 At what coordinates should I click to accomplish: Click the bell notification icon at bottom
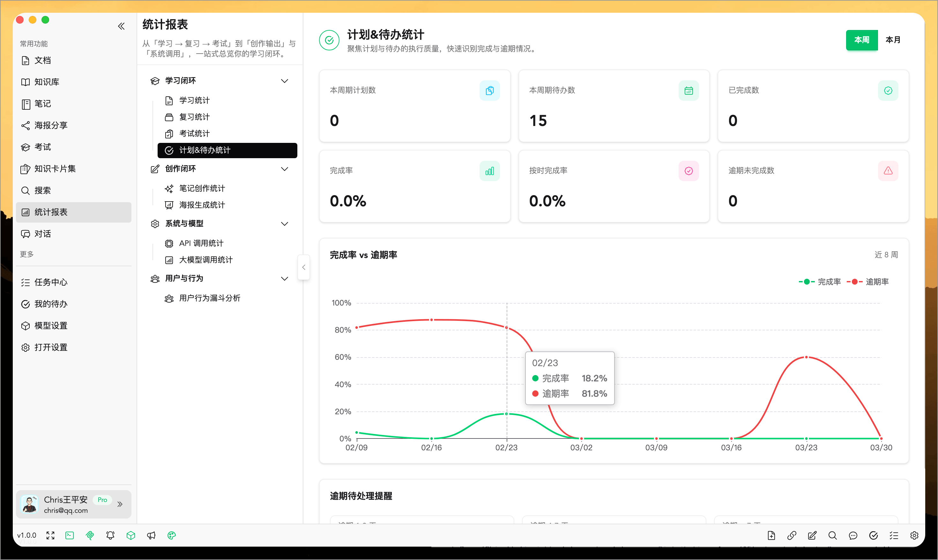tap(110, 535)
